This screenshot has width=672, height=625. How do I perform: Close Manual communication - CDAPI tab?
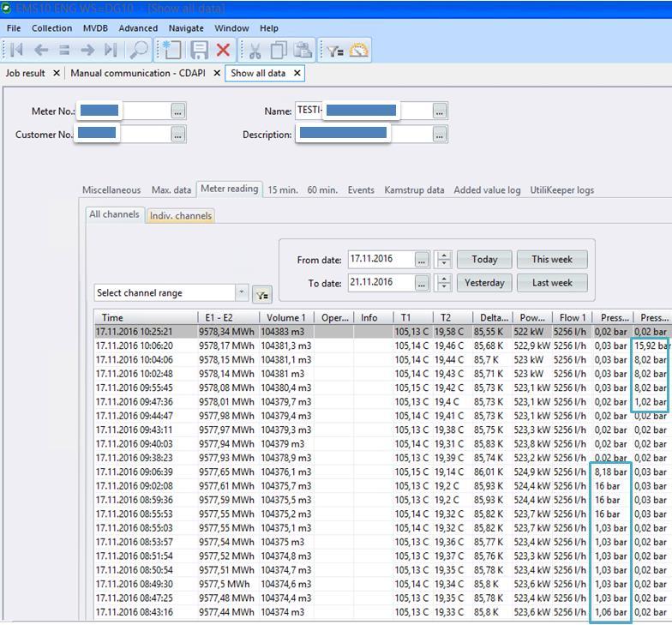(x=217, y=74)
